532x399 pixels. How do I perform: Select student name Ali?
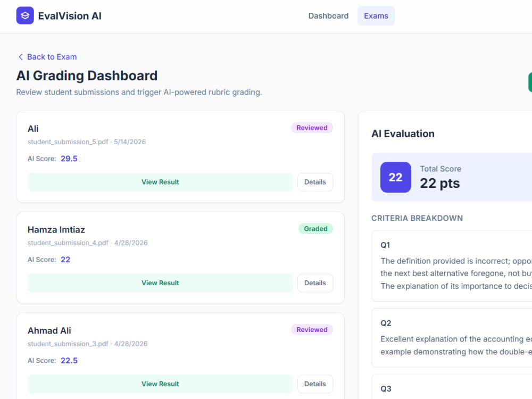tap(33, 129)
